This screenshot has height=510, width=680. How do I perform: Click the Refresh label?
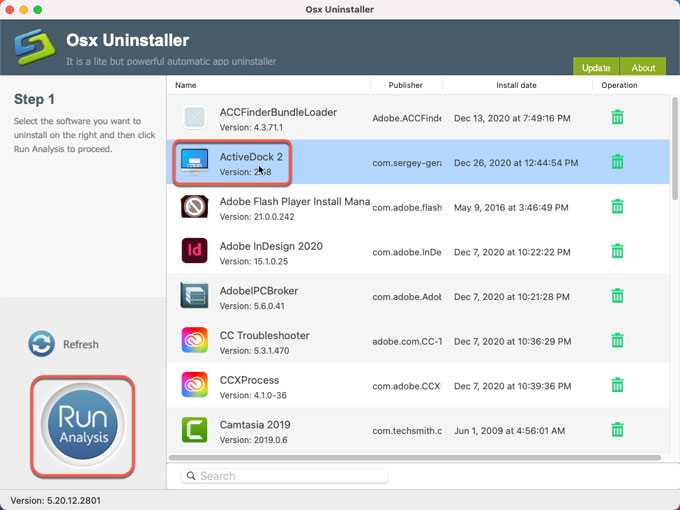(81, 344)
